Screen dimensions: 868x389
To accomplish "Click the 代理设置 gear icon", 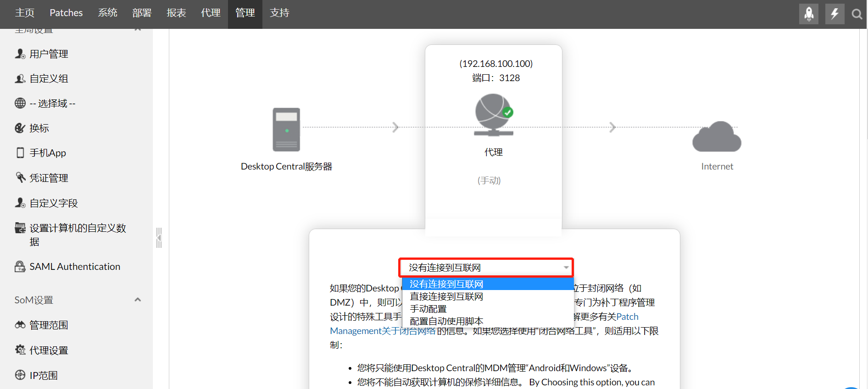I will click(x=20, y=350).
